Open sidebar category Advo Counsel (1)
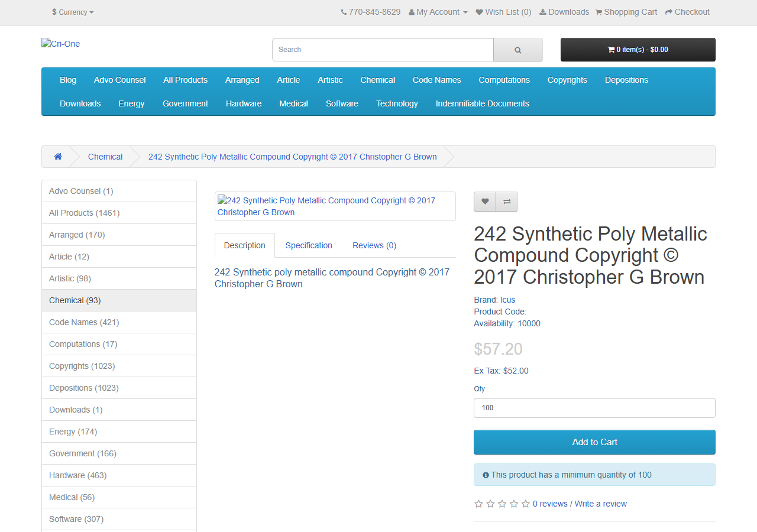This screenshot has height=532, width=757. click(x=119, y=191)
